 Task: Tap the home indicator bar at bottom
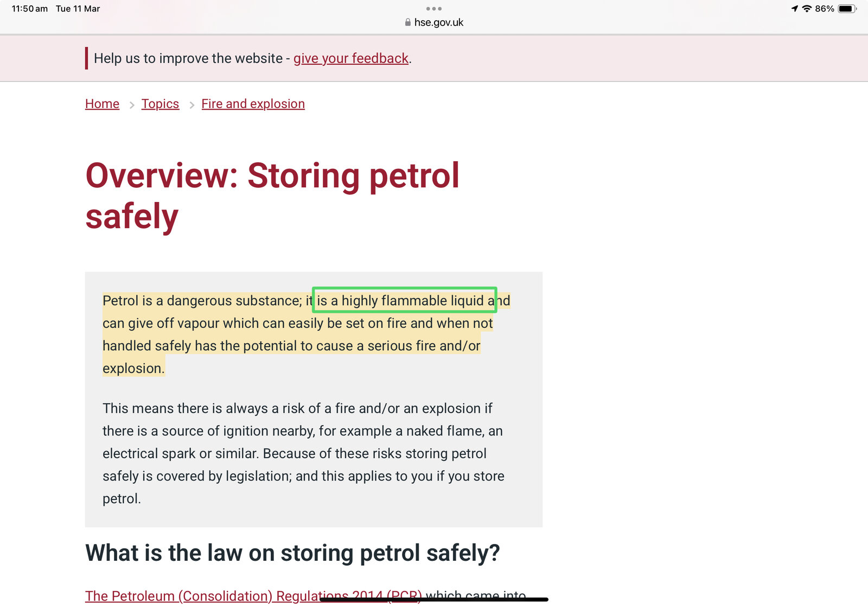[x=433, y=599]
